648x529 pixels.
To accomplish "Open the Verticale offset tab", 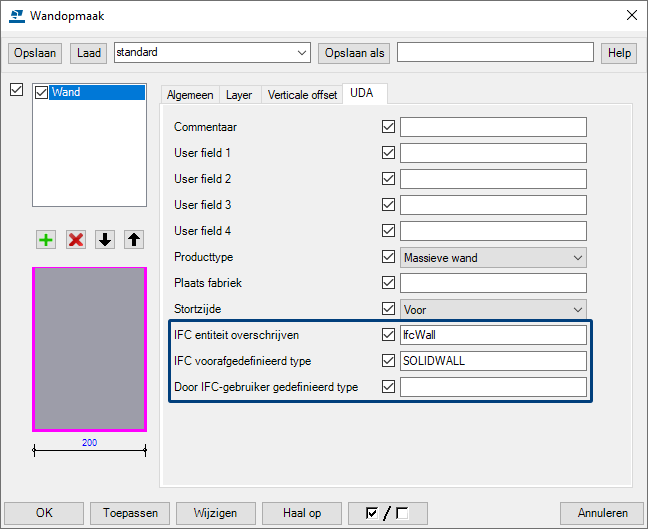I will coord(300,95).
